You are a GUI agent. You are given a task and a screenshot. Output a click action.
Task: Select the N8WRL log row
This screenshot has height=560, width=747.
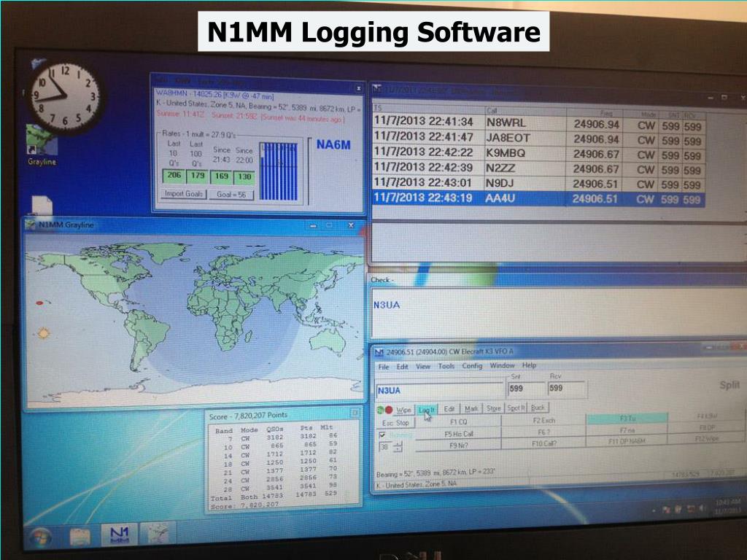coord(538,123)
